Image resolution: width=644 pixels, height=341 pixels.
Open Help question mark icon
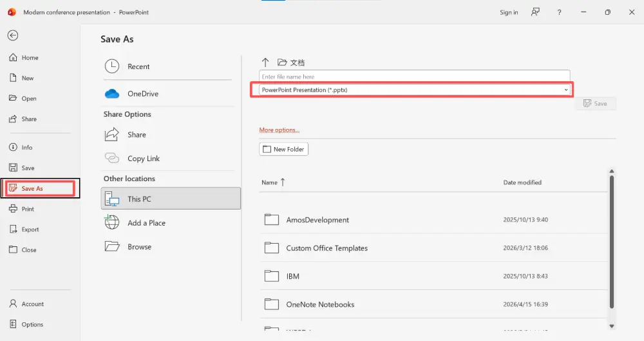click(x=559, y=12)
